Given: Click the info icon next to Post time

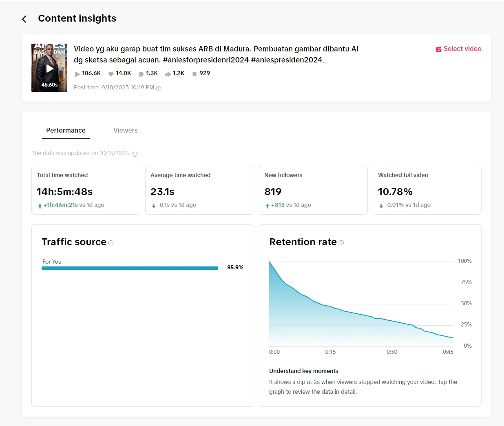Looking at the screenshot, I should coord(159,89).
